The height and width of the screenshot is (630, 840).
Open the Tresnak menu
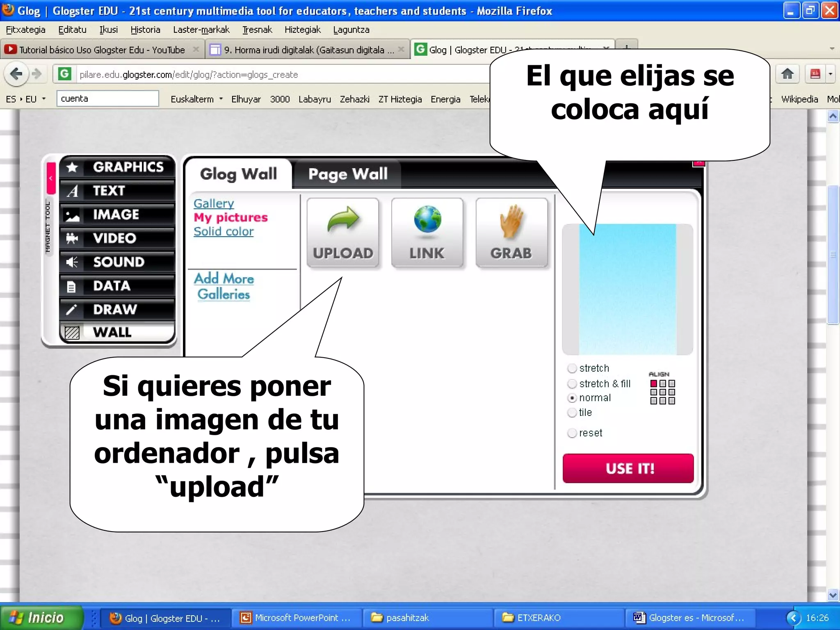coord(257,30)
